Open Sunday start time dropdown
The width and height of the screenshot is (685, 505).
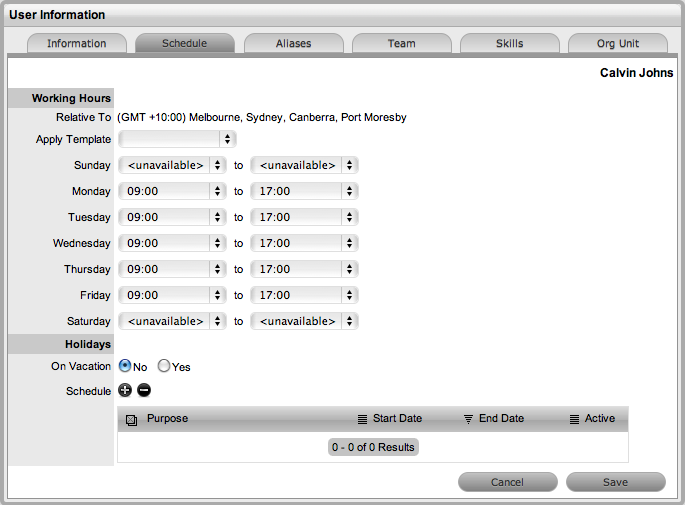point(172,165)
